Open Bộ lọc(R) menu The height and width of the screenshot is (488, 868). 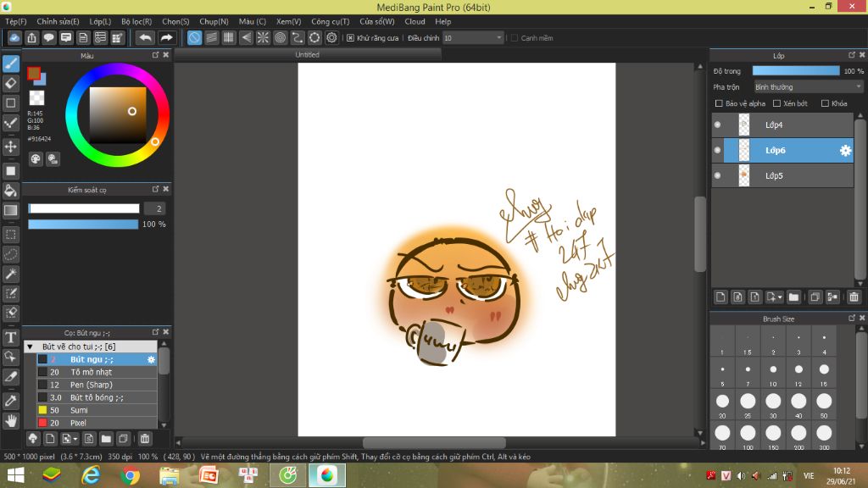[x=136, y=21]
